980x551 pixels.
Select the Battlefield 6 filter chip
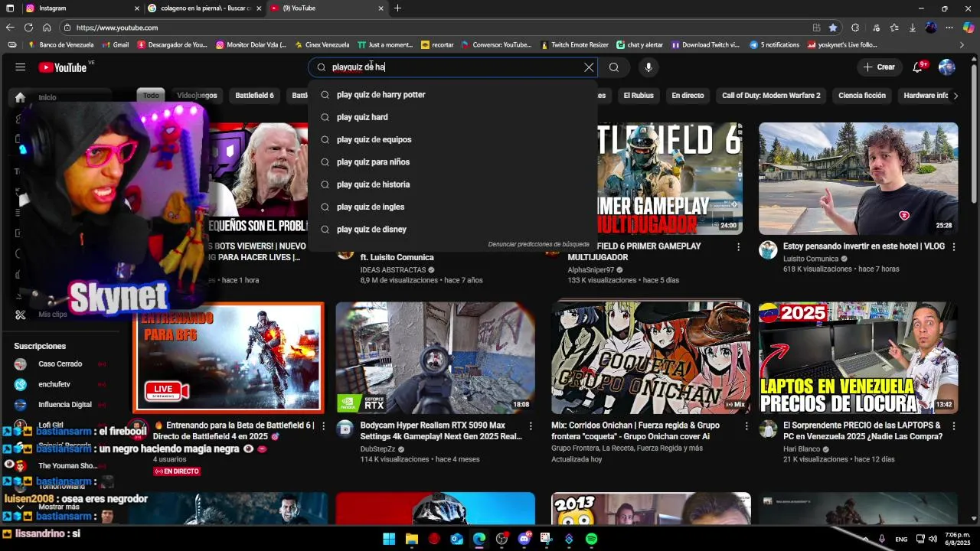point(254,96)
